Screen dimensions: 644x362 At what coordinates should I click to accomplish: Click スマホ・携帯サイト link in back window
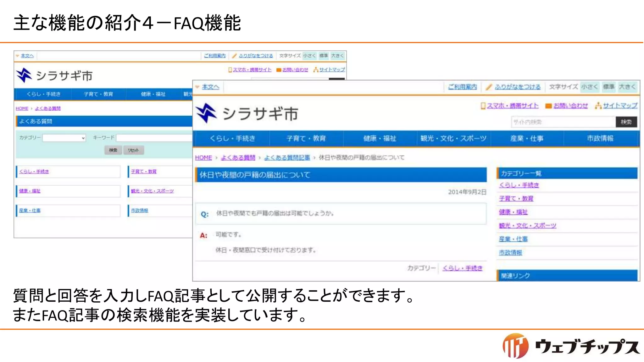252,70
